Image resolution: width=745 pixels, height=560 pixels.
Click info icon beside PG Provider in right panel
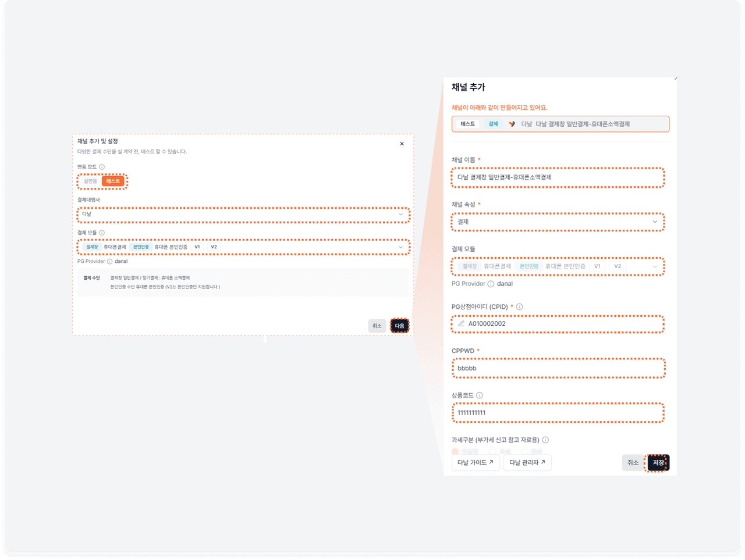(491, 284)
